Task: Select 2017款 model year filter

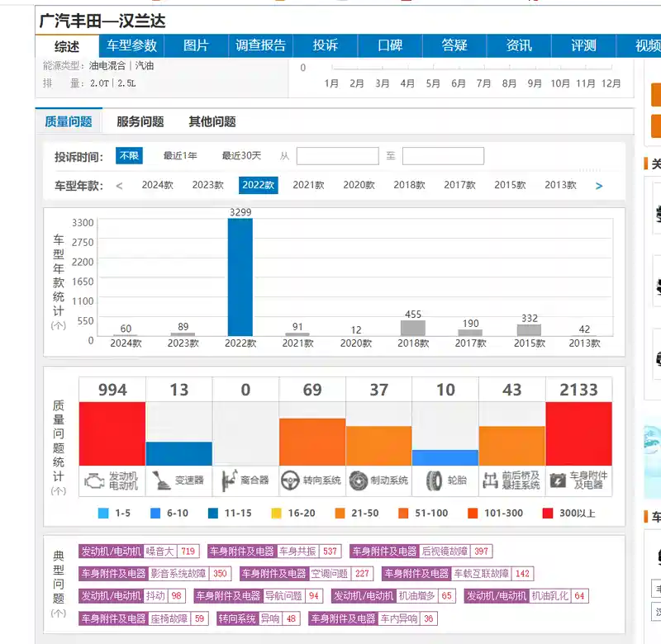Action: [x=460, y=185]
